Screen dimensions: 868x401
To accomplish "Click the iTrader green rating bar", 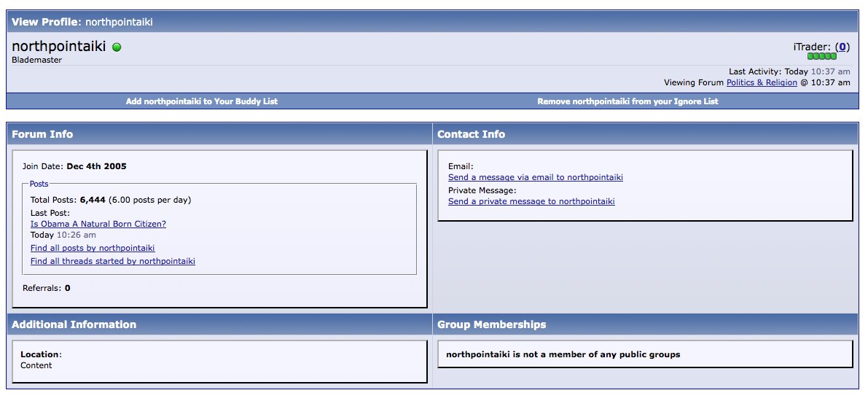I will [x=821, y=56].
